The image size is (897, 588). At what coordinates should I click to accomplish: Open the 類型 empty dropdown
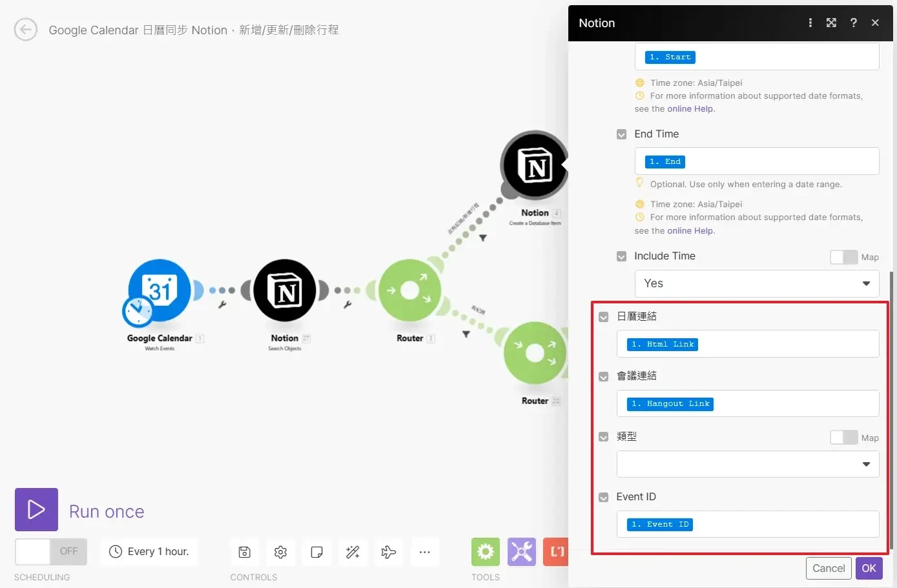748,464
